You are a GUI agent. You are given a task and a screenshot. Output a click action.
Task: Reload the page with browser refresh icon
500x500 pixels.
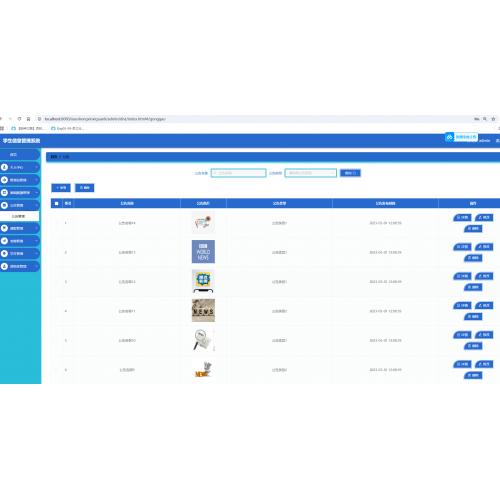click(x=20, y=119)
